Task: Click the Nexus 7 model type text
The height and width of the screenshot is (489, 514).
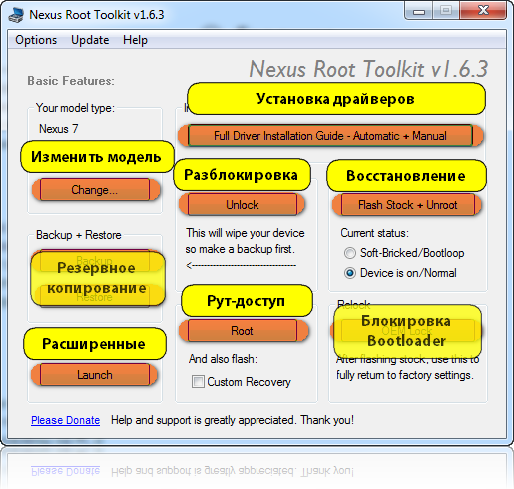Action: click(59, 129)
